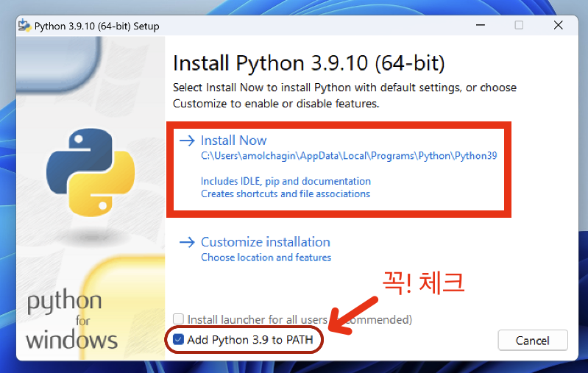Click 'Choose location and features' text

[266, 257]
